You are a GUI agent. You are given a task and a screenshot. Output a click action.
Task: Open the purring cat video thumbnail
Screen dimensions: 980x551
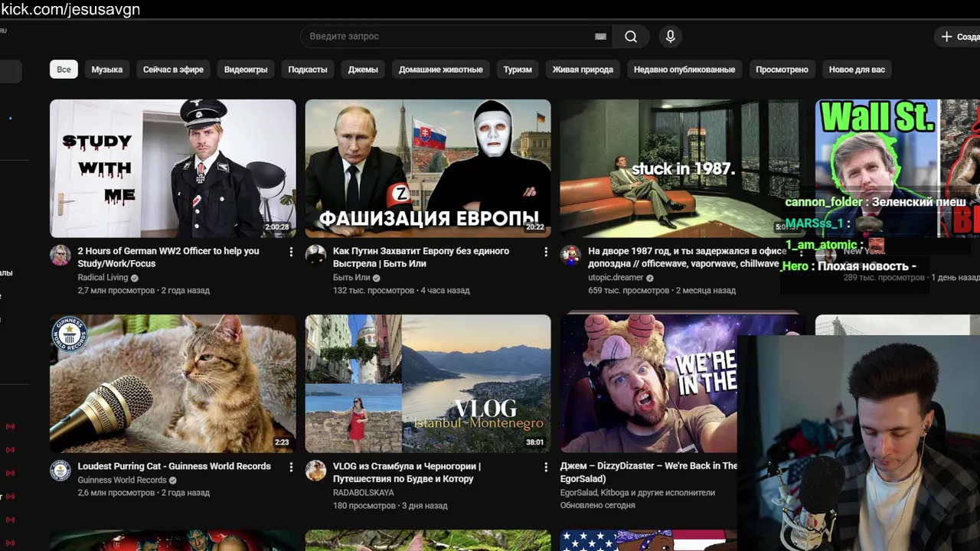tap(173, 383)
